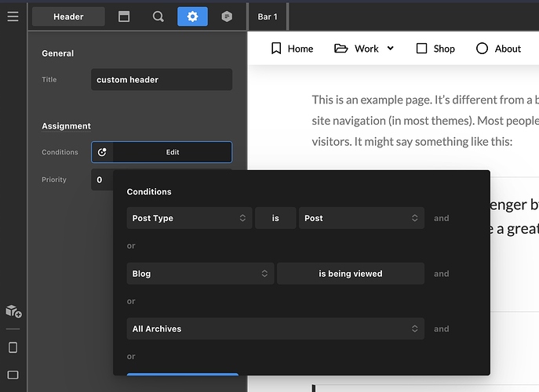539x392 pixels.
Task: Toggle the 'is being viewed' operator
Action: click(350, 274)
